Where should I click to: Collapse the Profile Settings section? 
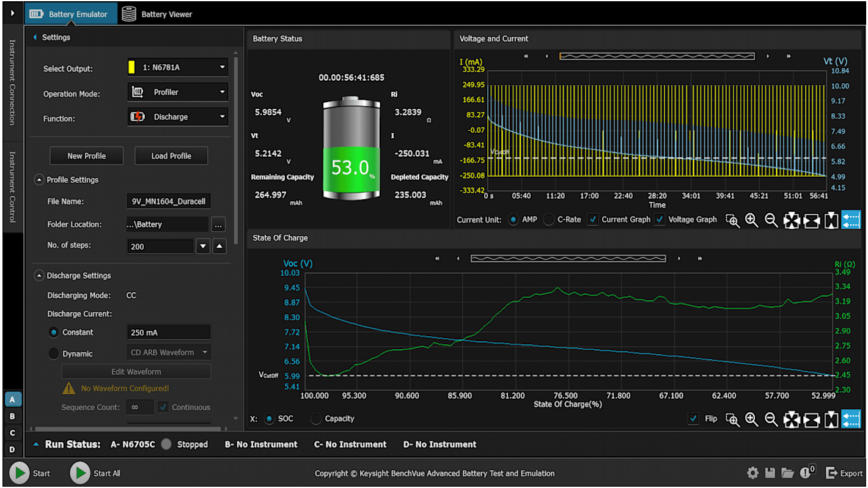(39, 180)
